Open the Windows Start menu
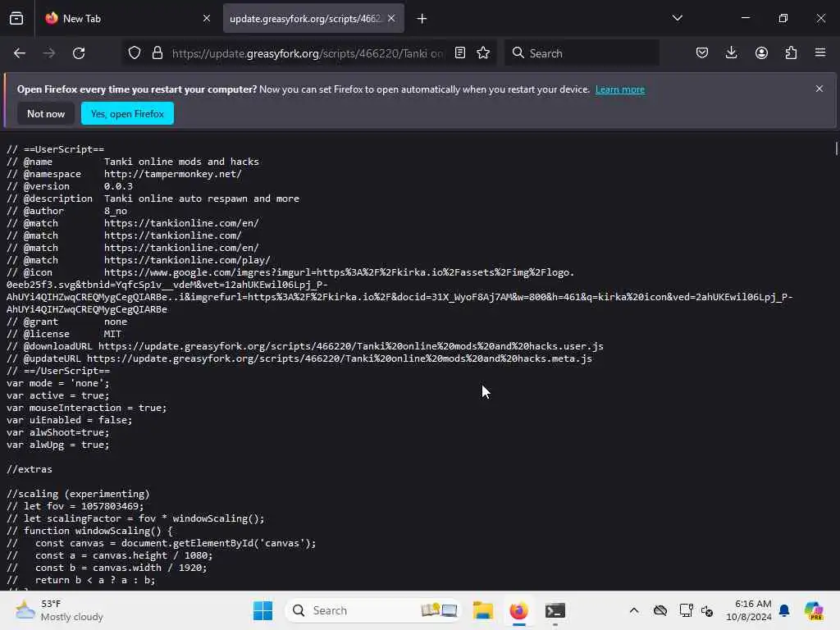The width and height of the screenshot is (840, 630). point(262,610)
